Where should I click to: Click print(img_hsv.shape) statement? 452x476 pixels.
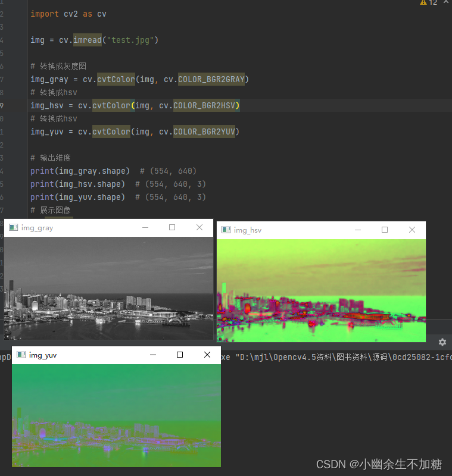click(78, 184)
